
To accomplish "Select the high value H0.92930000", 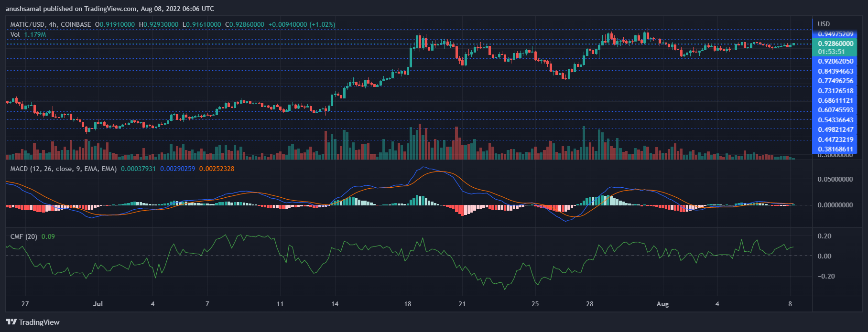I will (x=159, y=24).
